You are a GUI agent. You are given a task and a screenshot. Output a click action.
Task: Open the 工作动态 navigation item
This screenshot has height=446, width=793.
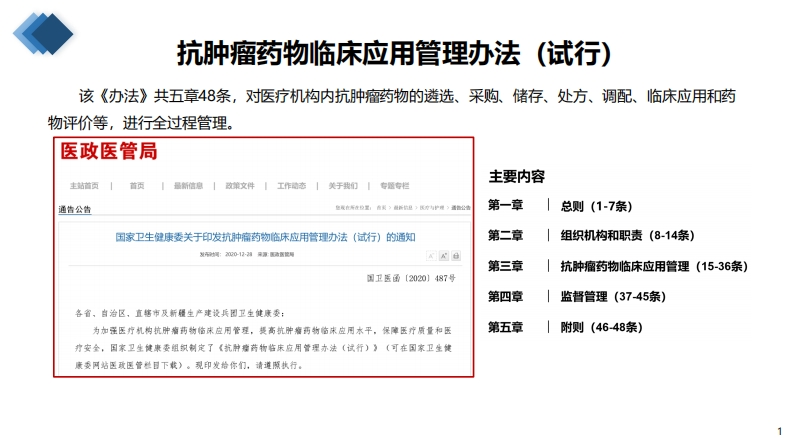[x=291, y=186]
